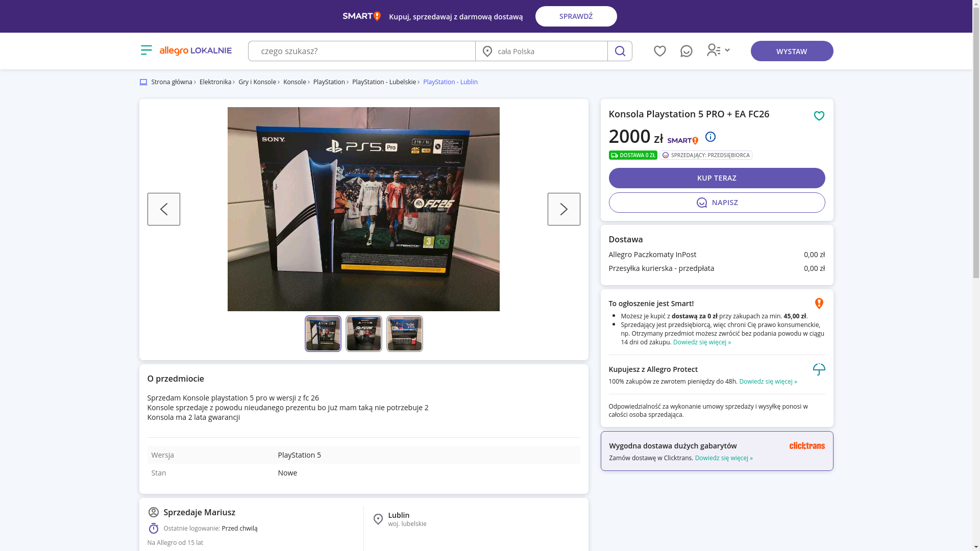This screenshot has width=980, height=551.
Task: Show previous photo arrow
Action: (x=163, y=209)
